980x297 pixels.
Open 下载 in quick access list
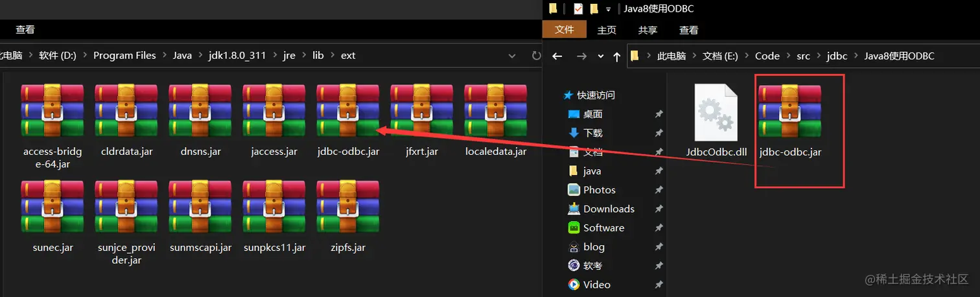coord(593,133)
